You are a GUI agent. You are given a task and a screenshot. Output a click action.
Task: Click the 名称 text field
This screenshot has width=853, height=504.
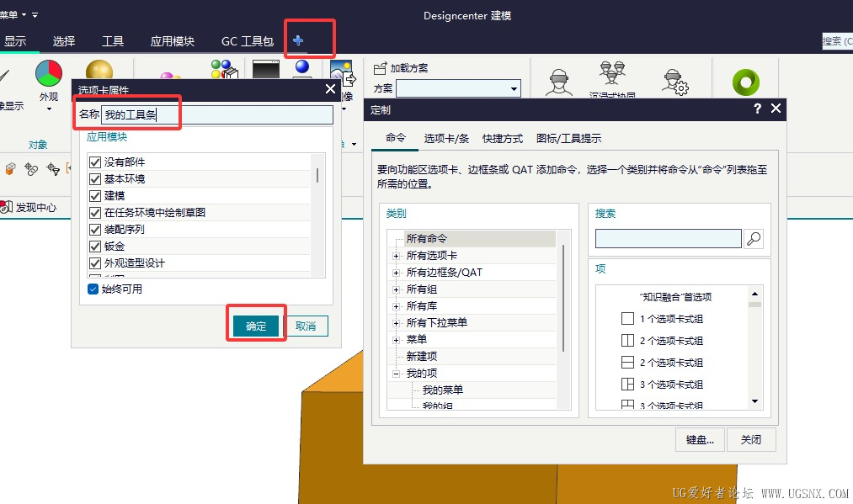coord(217,114)
